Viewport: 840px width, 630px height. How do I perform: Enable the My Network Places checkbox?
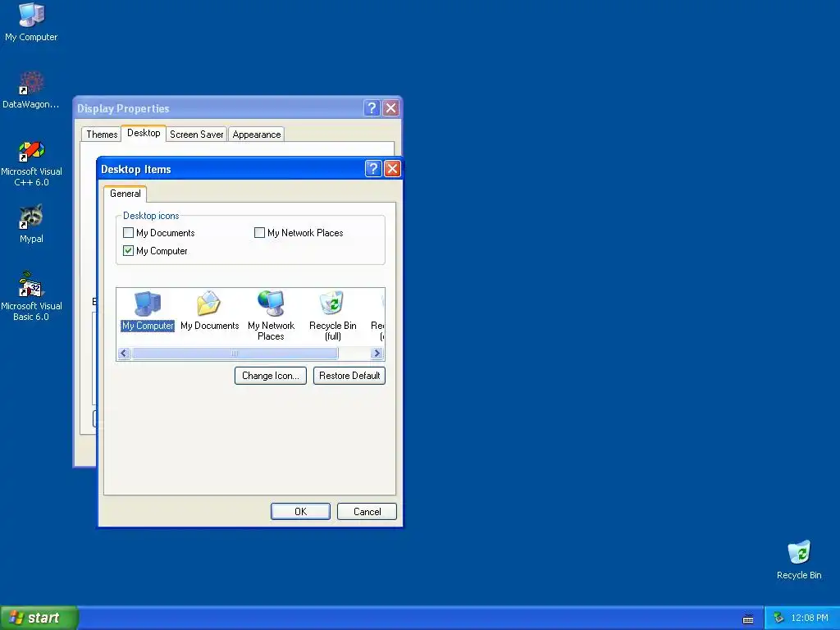[x=259, y=232]
